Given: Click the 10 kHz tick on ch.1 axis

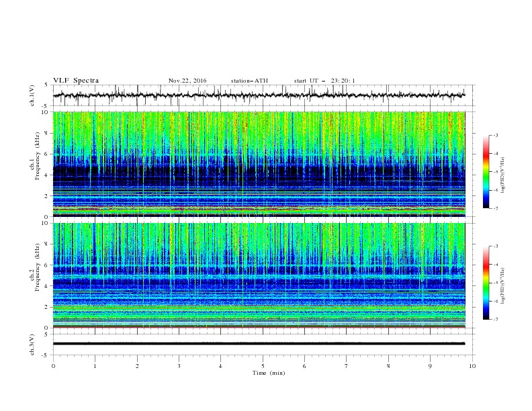Looking at the screenshot, I should coord(46,112).
